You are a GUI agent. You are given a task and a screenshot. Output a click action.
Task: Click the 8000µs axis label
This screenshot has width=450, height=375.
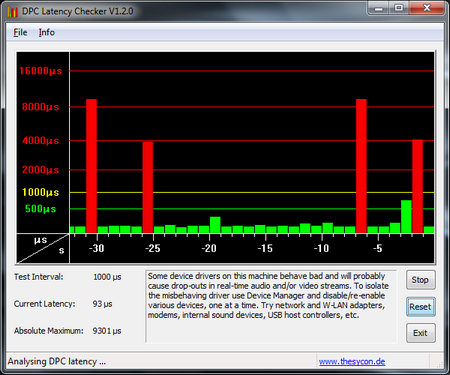41,107
